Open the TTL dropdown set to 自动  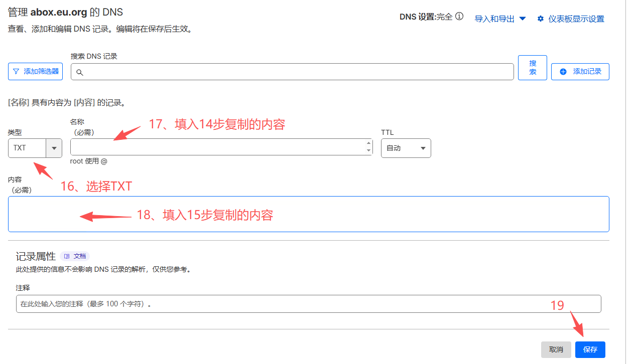(406, 148)
